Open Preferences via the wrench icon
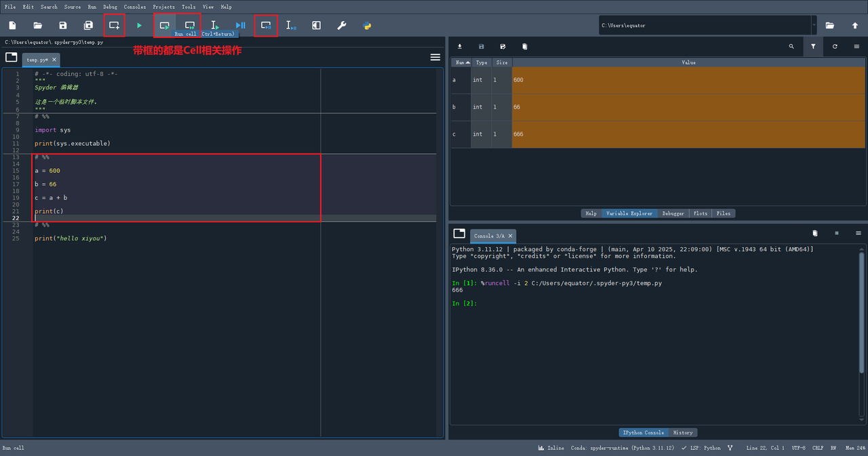Image resolution: width=868 pixels, height=456 pixels. (342, 25)
